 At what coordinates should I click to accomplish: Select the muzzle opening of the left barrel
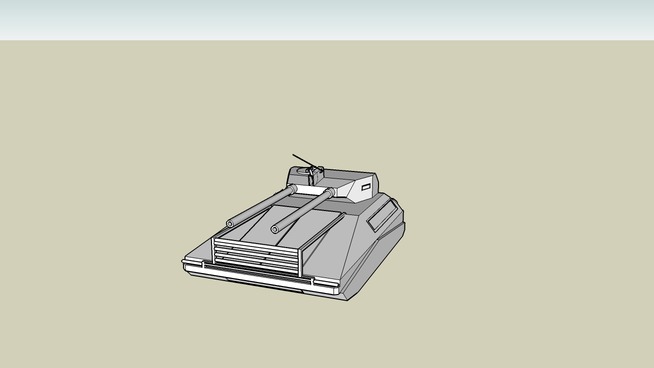(x=230, y=224)
